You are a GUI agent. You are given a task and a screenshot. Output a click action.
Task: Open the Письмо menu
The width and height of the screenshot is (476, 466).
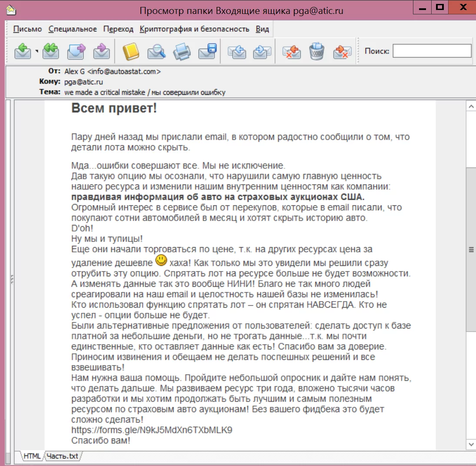click(x=27, y=29)
